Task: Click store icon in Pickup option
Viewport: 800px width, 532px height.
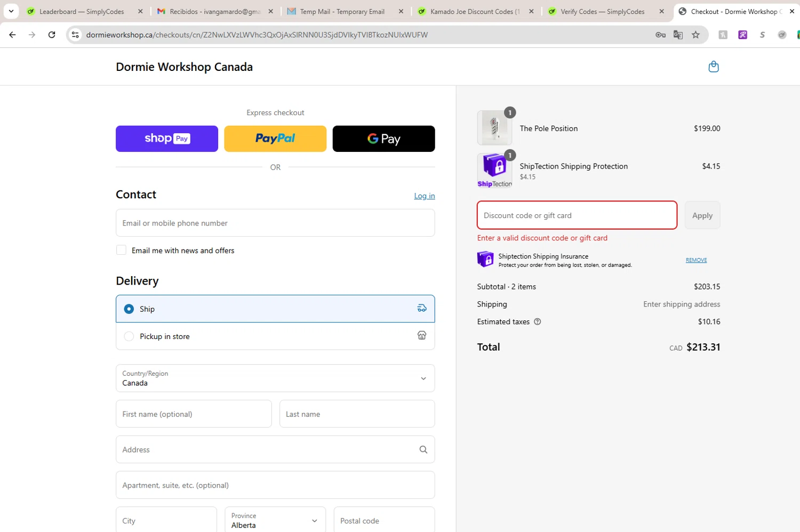Action: pos(422,335)
